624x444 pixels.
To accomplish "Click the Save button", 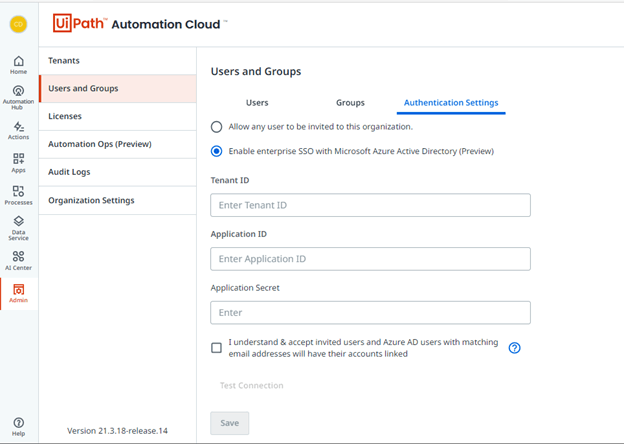I will tap(230, 423).
